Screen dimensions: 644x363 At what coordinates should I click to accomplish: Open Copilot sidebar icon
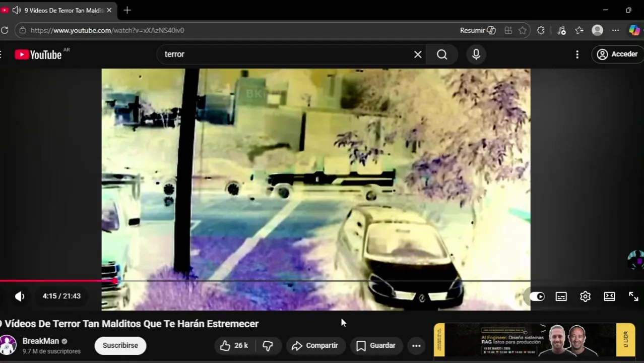634,30
